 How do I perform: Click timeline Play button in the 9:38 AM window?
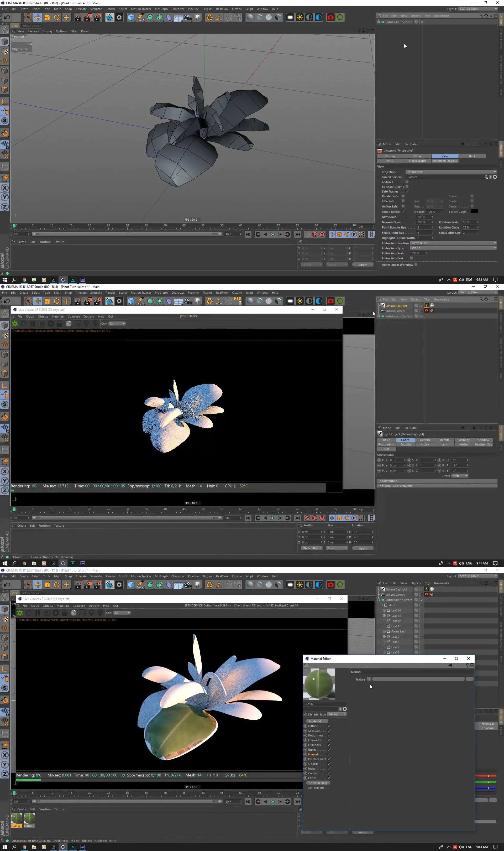click(272, 234)
